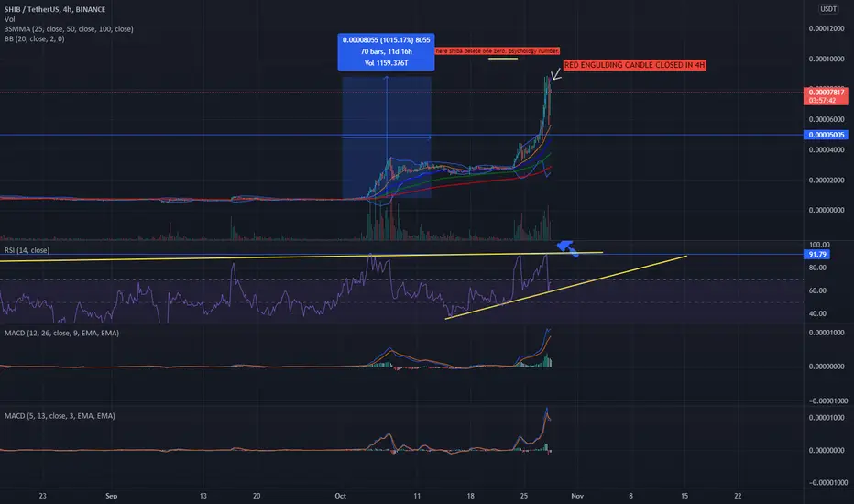
Task: Click the RSI (14, close) legend
Action: click(27, 250)
